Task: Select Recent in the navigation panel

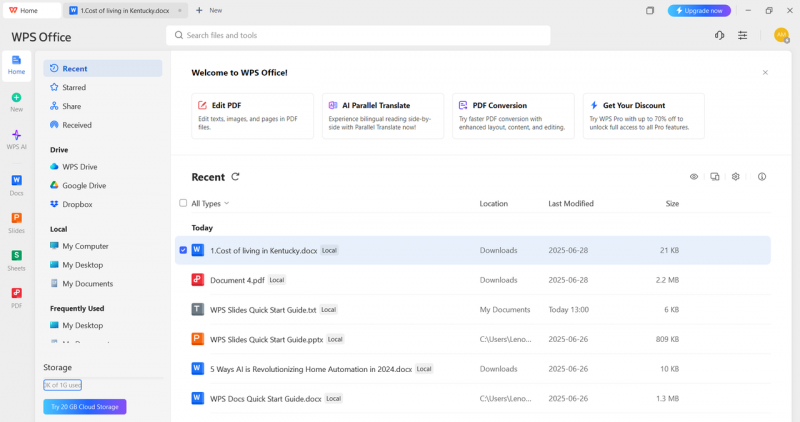Action: [103, 68]
